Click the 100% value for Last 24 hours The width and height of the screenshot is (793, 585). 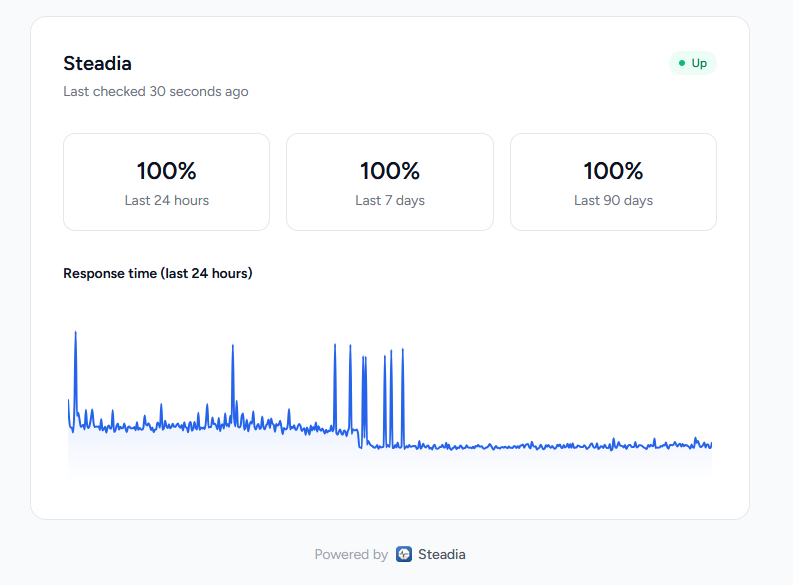166,171
